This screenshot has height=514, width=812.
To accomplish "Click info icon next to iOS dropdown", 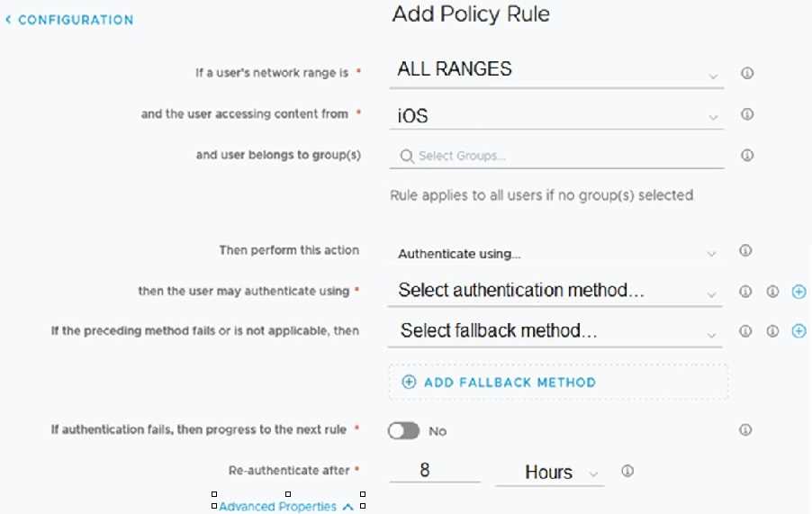I will pos(746,114).
